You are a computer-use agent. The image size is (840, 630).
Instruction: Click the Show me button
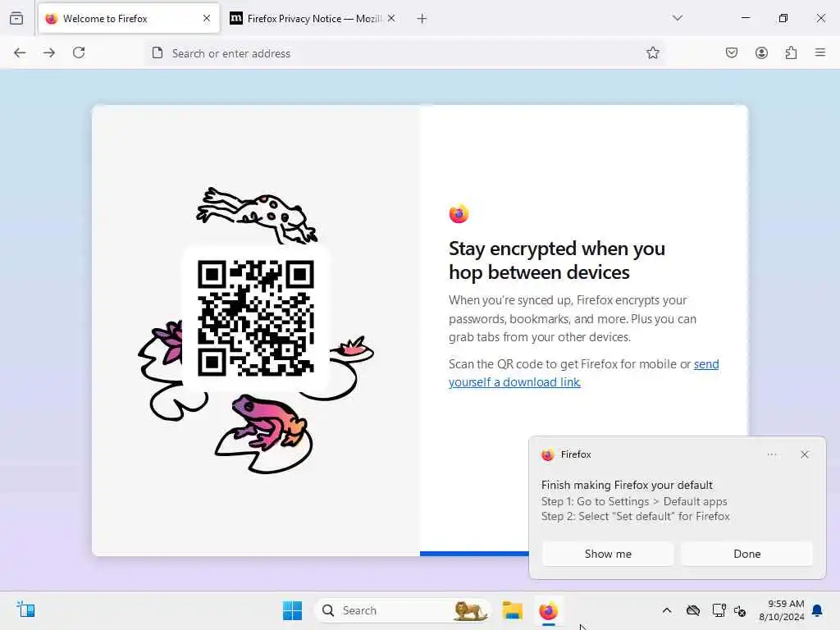608,554
